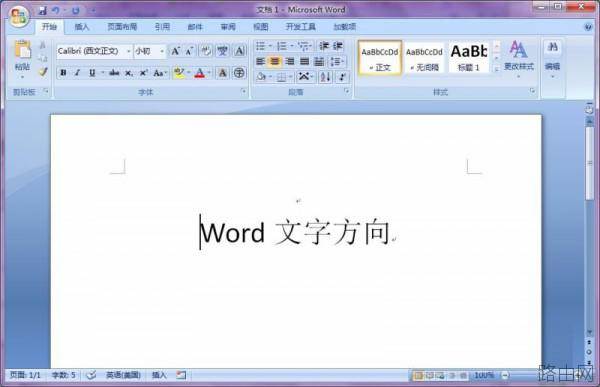This screenshot has height=387, width=600.
Task: Click the Increase Indent icon
Action: (338, 46)
